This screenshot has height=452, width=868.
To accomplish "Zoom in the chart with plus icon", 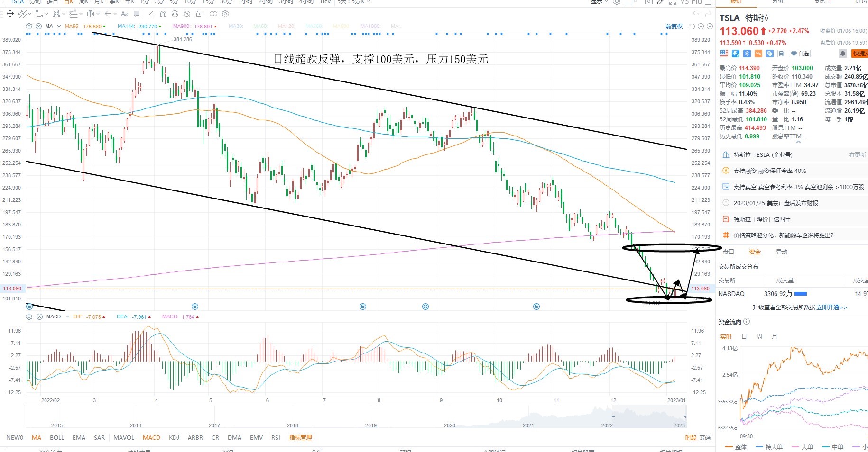I will pyautogui.click(x=710, y=27).
